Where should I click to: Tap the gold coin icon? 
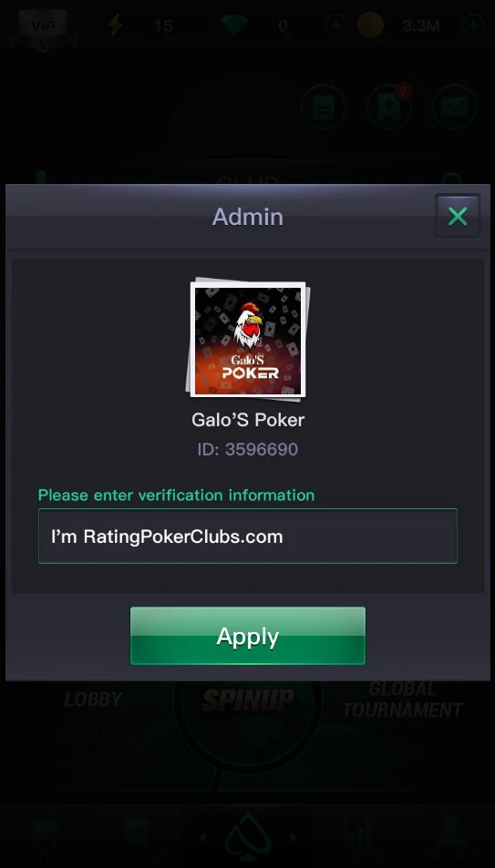[370, 26]
